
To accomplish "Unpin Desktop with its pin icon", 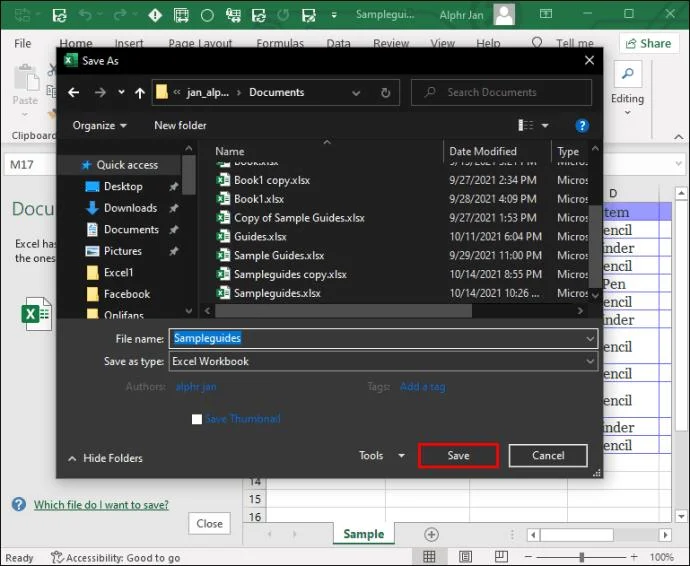I will [x=174, y=187].
